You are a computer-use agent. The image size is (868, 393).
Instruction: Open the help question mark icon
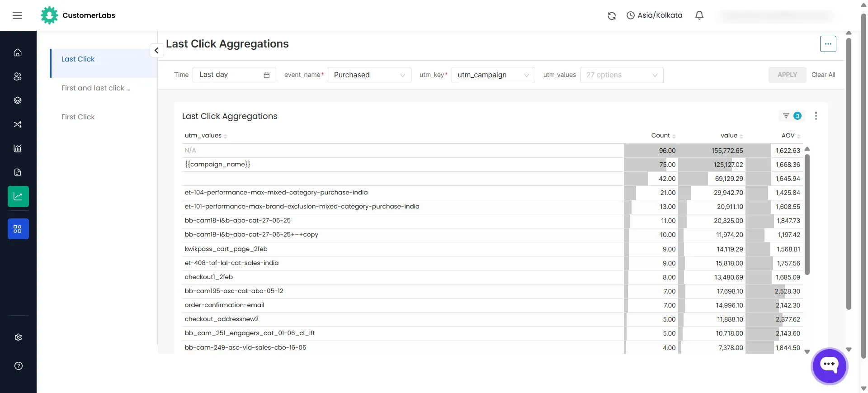point(18,366)
